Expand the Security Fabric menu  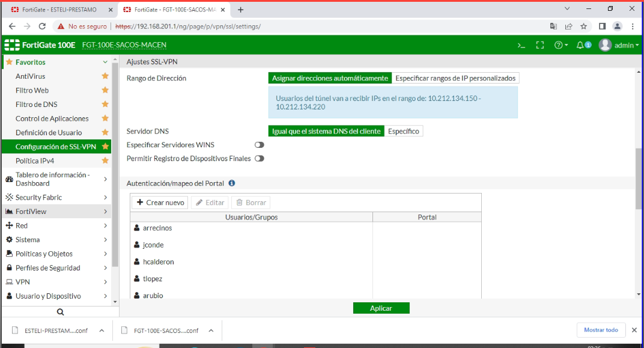[x=55, y=197]
